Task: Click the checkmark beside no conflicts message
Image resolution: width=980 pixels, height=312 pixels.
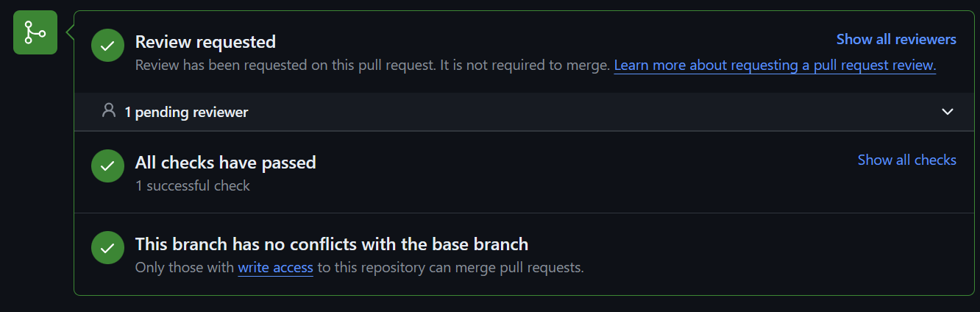Action: [x=107, y=247]
